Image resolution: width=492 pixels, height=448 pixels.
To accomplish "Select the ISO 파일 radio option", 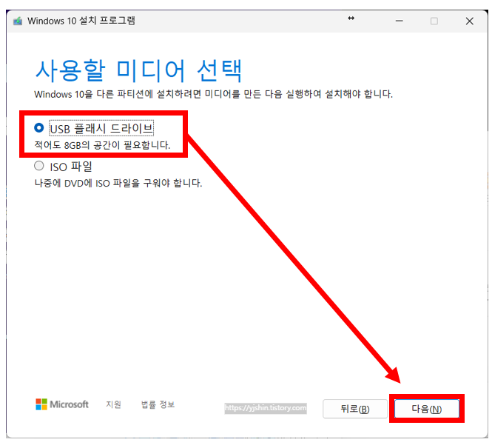I will [x=39, y=166].
